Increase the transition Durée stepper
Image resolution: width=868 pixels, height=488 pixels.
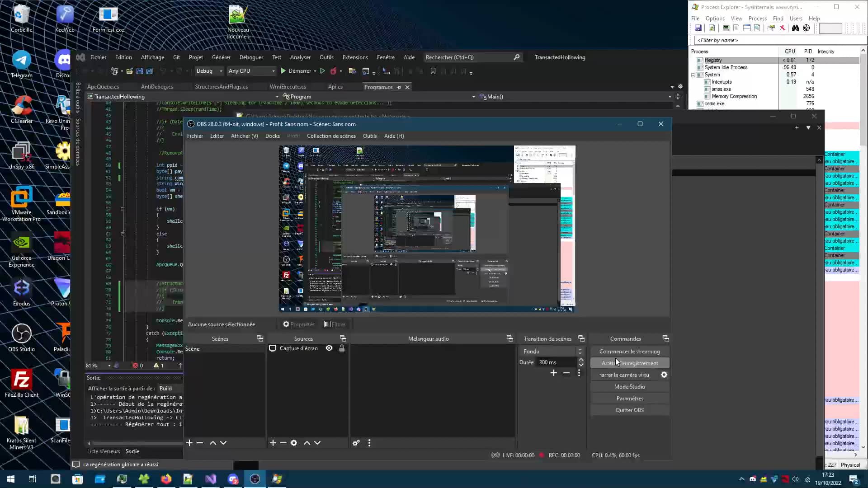click(x=581, y=359)
